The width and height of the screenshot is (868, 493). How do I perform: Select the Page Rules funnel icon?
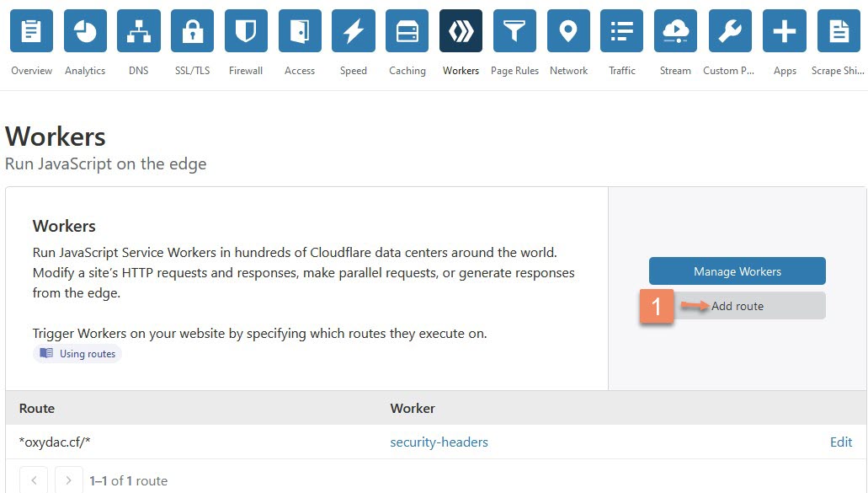pos(514,31)
